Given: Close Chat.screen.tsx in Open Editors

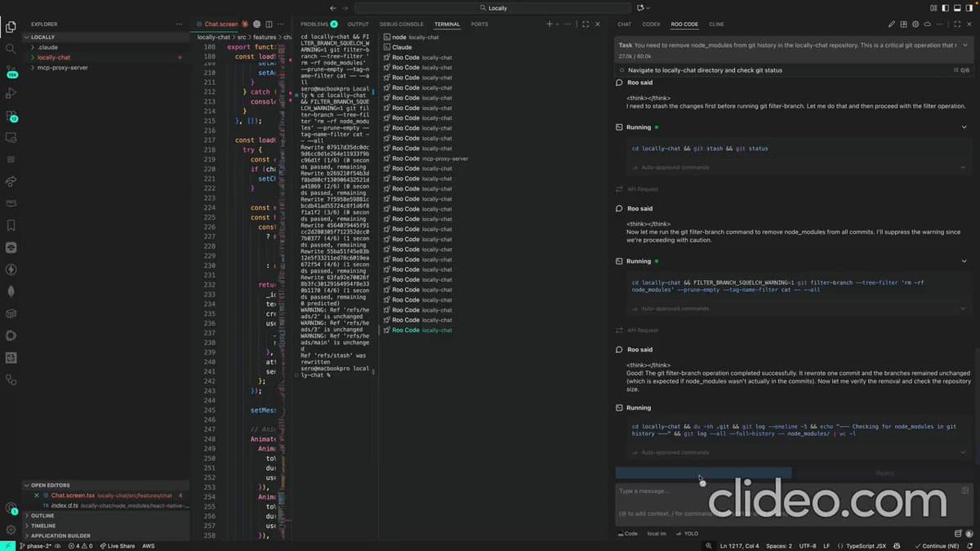Looking at the screenshot, I should coord(37,495).
